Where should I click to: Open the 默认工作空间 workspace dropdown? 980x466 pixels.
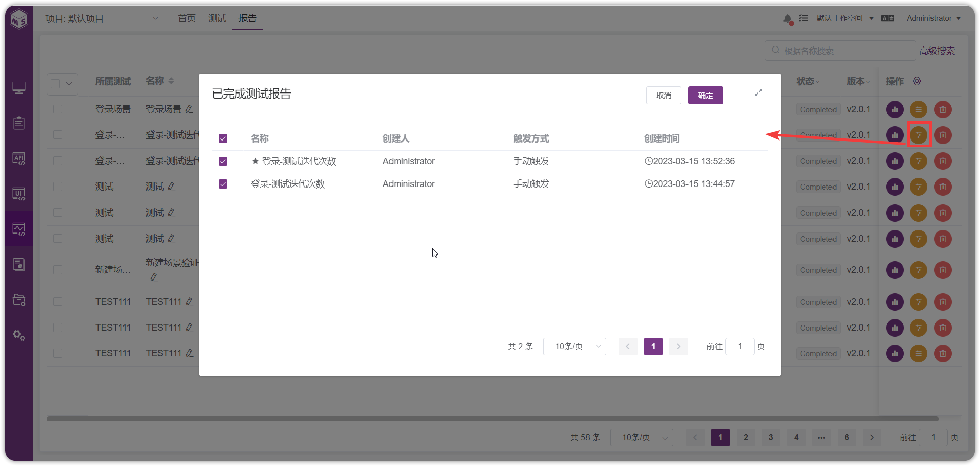[845, 18]
